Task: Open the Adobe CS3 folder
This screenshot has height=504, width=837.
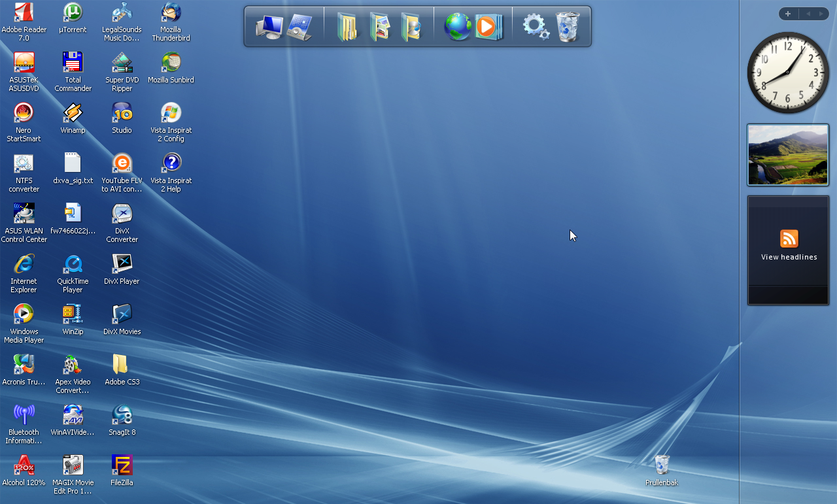Action: tap(122, 365)
